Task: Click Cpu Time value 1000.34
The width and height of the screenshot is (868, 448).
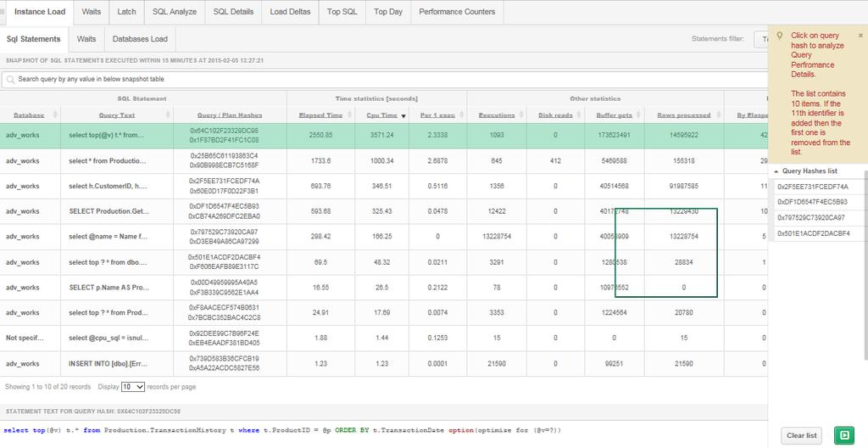Action: pos(382,161)
